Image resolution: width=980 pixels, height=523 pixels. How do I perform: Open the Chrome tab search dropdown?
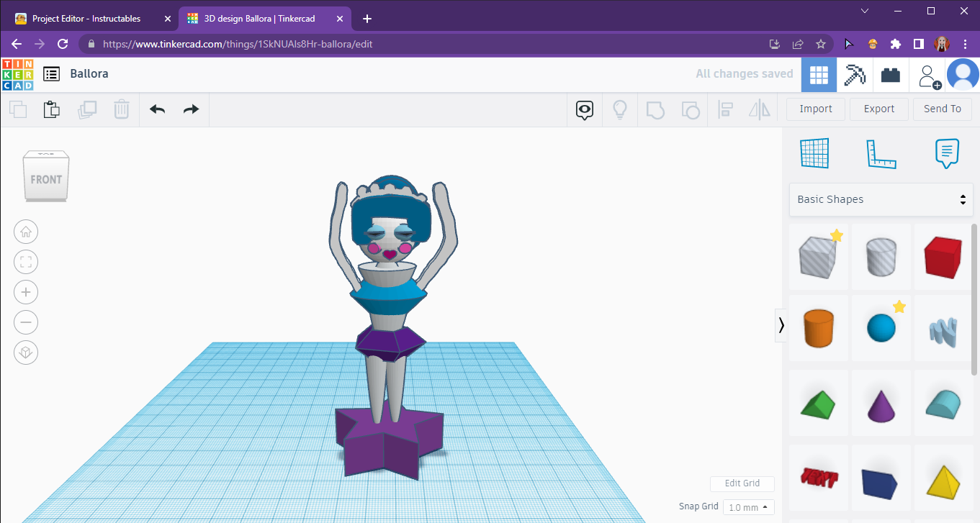pyautogui.click(x=865, y=11)
